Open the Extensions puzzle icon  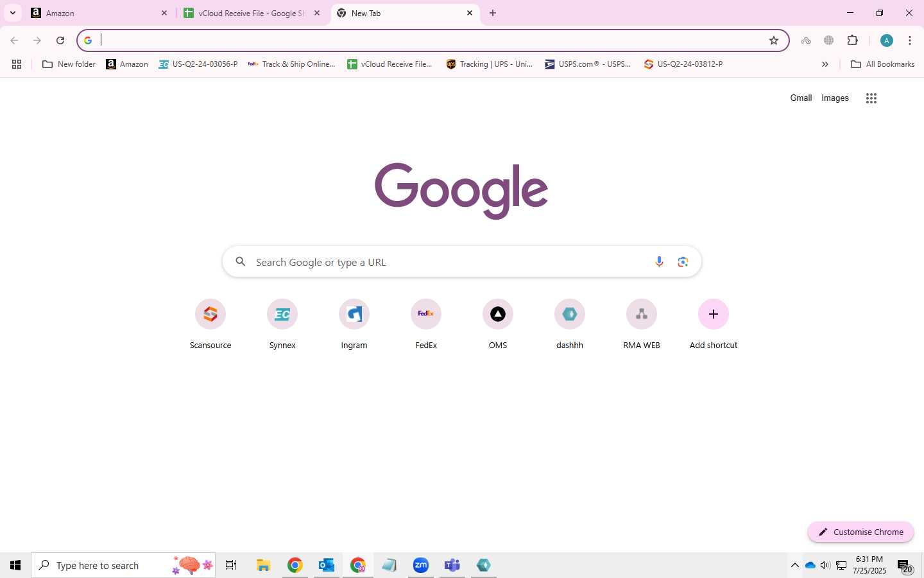point(853,40)
